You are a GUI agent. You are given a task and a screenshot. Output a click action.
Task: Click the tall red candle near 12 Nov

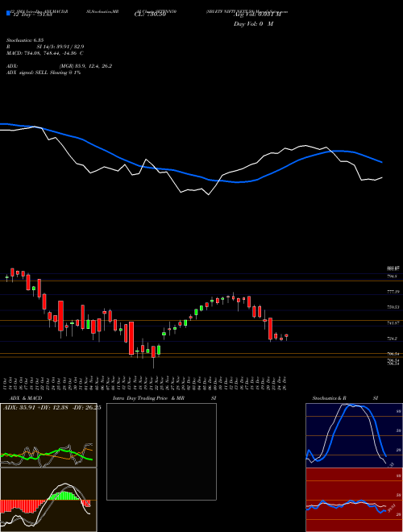pyautogui.click(x=131, y=339)
